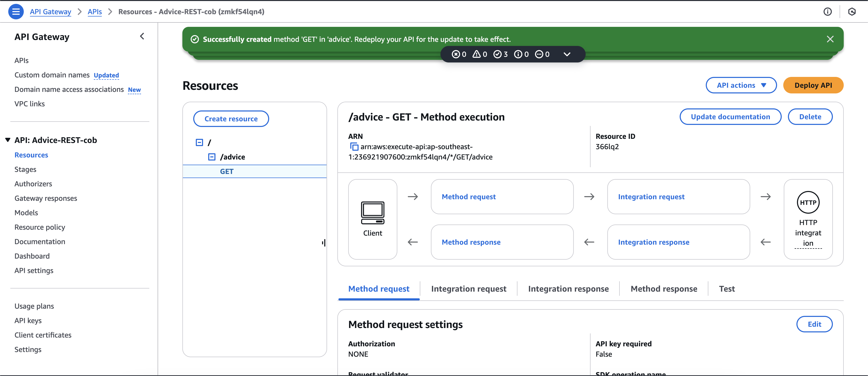Expand the notification status bar chevron
The width and height of the screenshot is (868, 376).
(x=567, y=54)
